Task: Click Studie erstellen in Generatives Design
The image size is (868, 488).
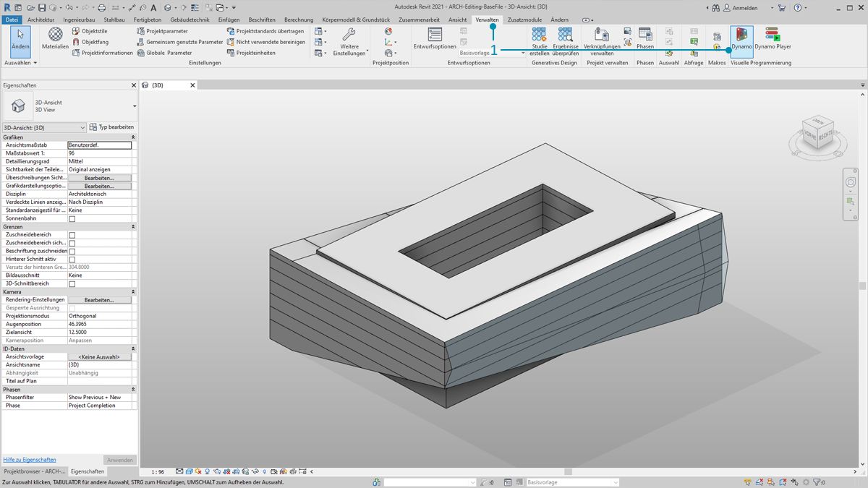Action: pos(540,42)
